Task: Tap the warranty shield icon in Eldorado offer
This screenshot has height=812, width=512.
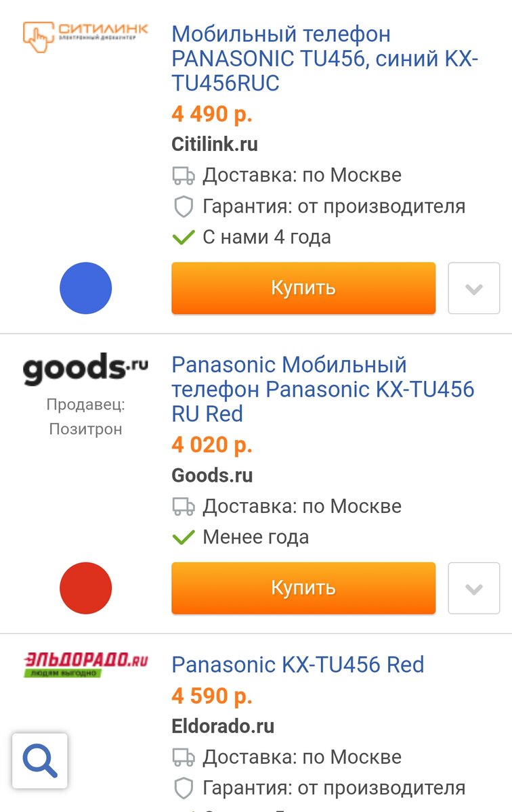Action: click(184, 788)
